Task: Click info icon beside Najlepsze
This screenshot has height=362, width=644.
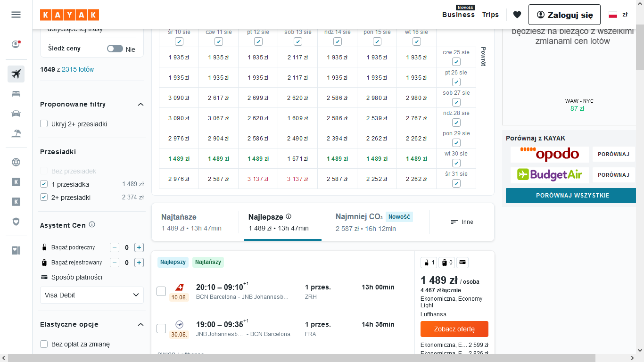Action: click(289, 217)
